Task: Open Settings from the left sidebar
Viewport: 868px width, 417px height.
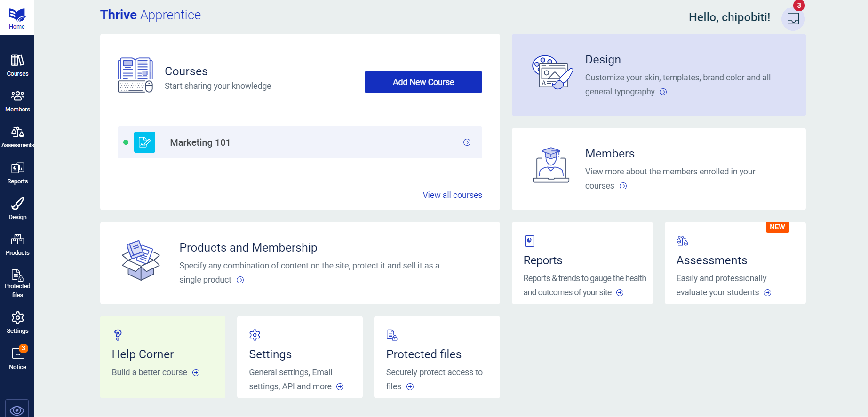Action: (17, 323)
